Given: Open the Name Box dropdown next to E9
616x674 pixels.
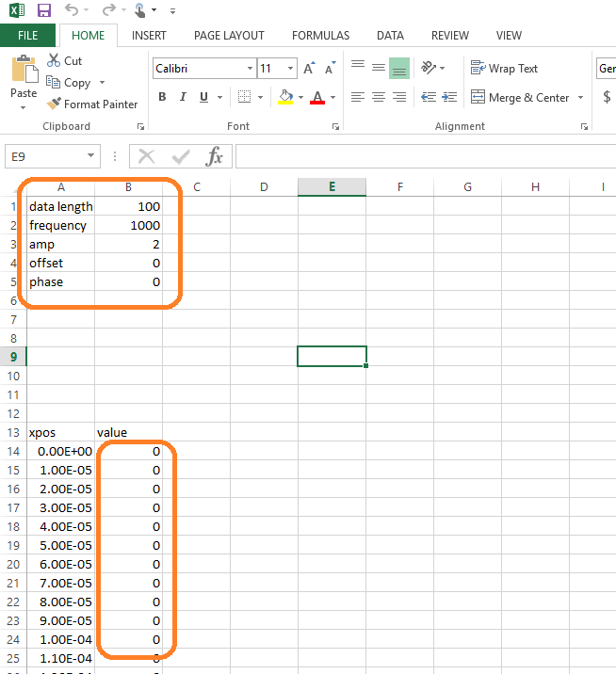Looking at the screenshot, I should pos(91,156).
